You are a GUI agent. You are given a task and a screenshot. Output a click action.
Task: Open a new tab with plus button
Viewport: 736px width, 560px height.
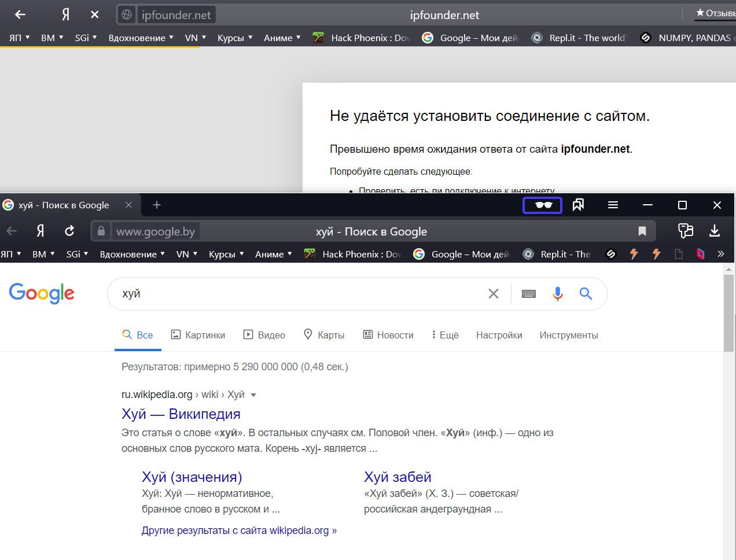pos(156,205)
